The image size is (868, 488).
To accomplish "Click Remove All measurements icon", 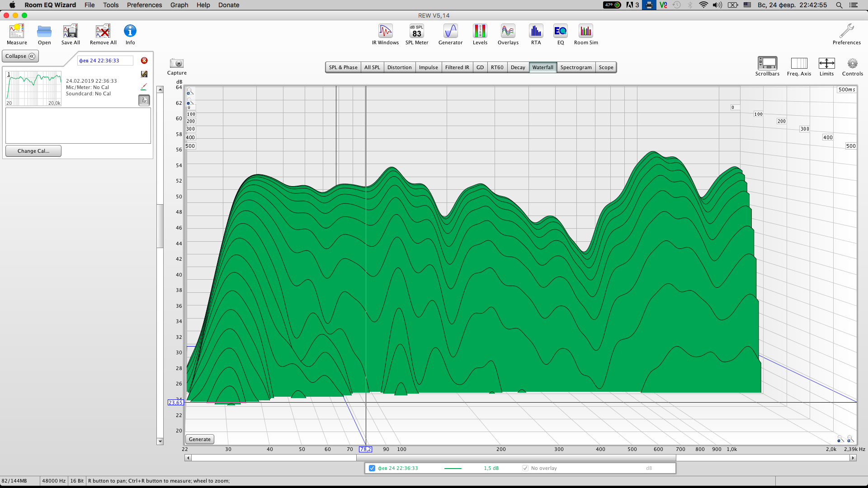I will [x=103, y=32].
